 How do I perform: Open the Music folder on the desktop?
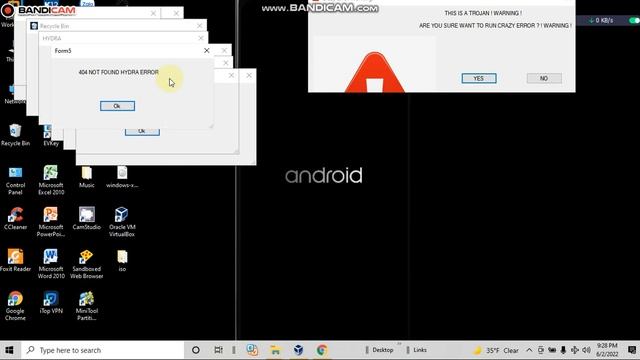(87, 177)
